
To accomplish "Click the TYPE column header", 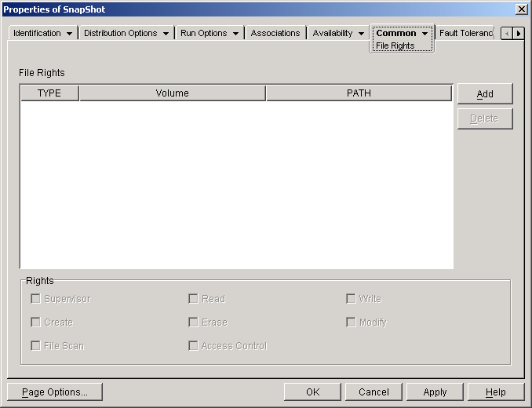I will click(x=49, y=93).
